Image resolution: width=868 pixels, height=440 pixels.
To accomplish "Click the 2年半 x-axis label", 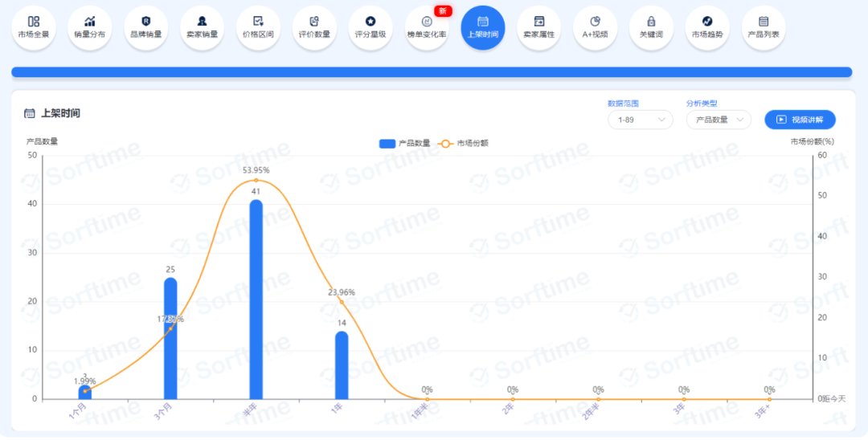I will [x=591, y=412].
